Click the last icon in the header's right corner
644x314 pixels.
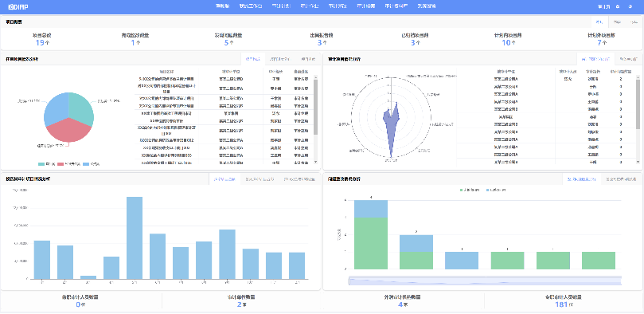[x=630, y=6]
